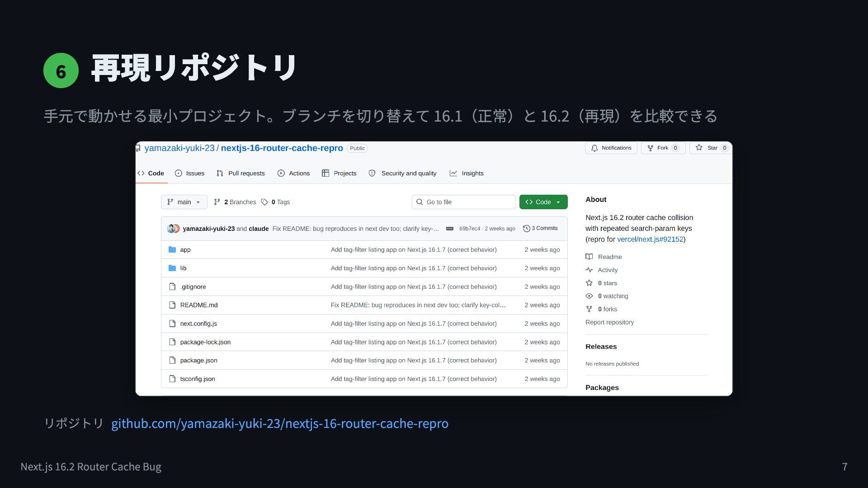
Task: Select the Code tab
Action: (151, 173)
